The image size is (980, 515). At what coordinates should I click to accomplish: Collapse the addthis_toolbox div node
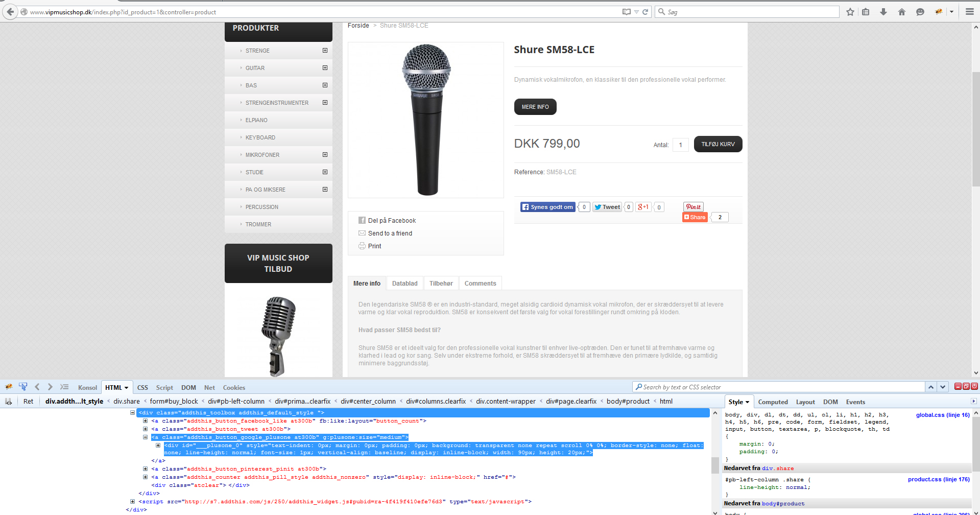click(132, 412)
